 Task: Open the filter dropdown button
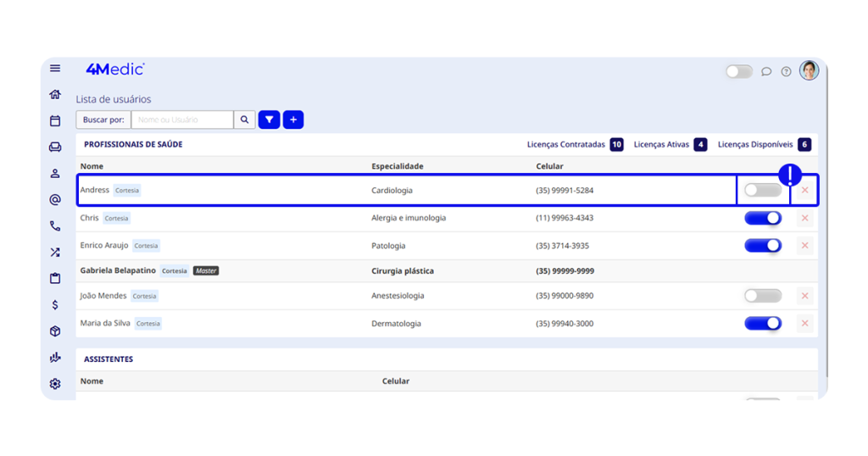[x=269, y=120]
